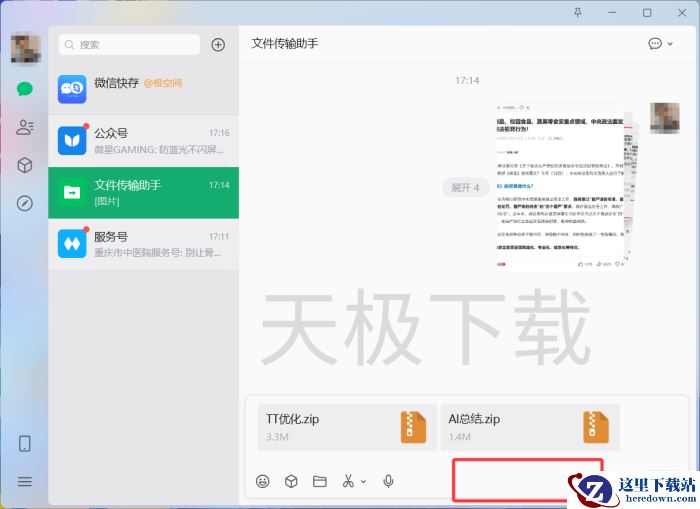This screenshot has width=700, height=509.
Task: Click the 17:16 time on 公众号 row
Action: (x=219, y=133)
